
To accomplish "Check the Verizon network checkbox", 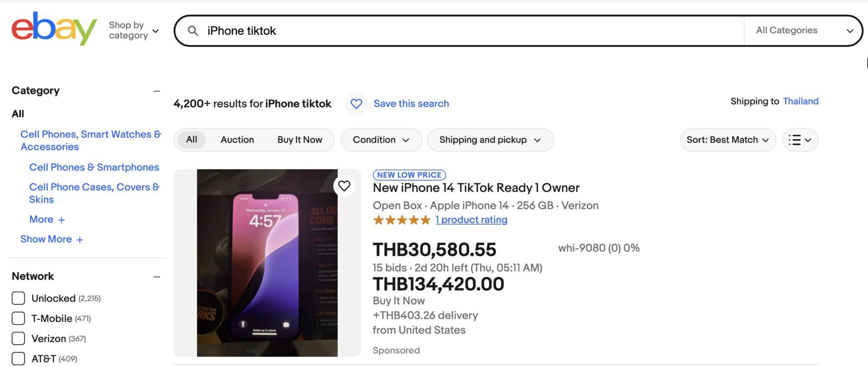I will 19,339.
